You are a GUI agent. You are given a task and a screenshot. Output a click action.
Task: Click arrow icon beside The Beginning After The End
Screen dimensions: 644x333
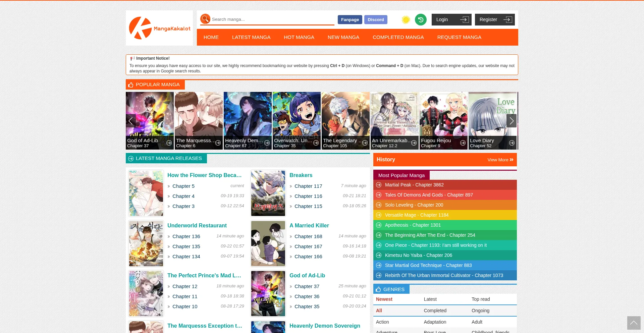click(379, 235)
